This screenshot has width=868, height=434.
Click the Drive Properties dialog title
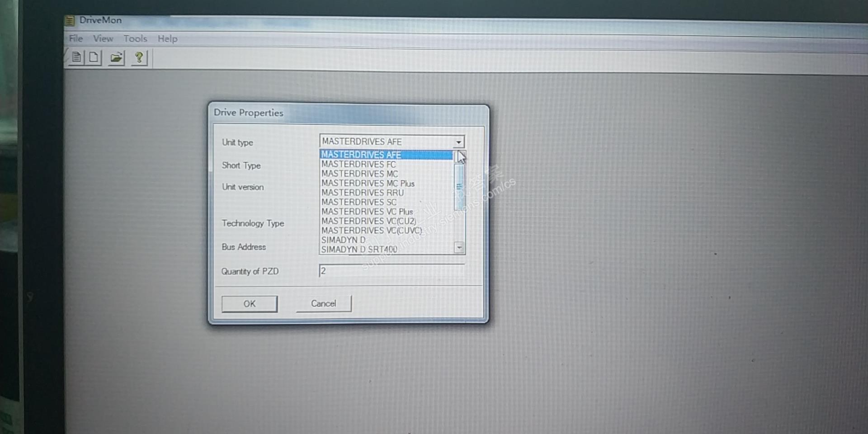point(249,113)
